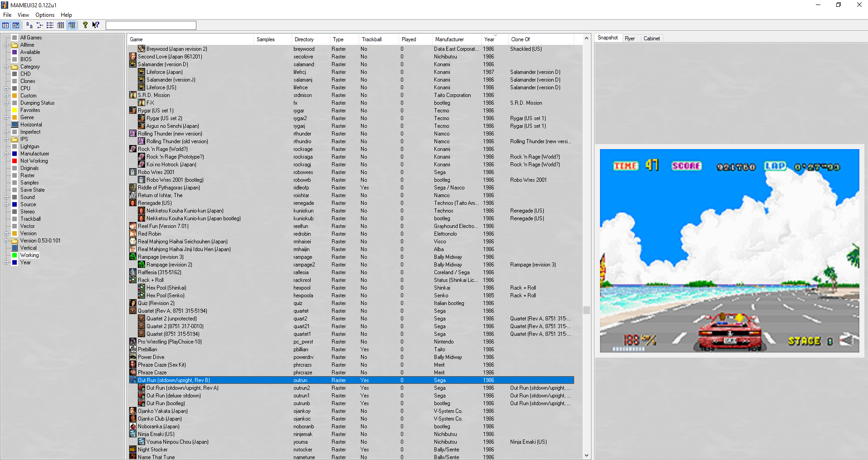Expand the Alltime folder node

click(6, 45)
